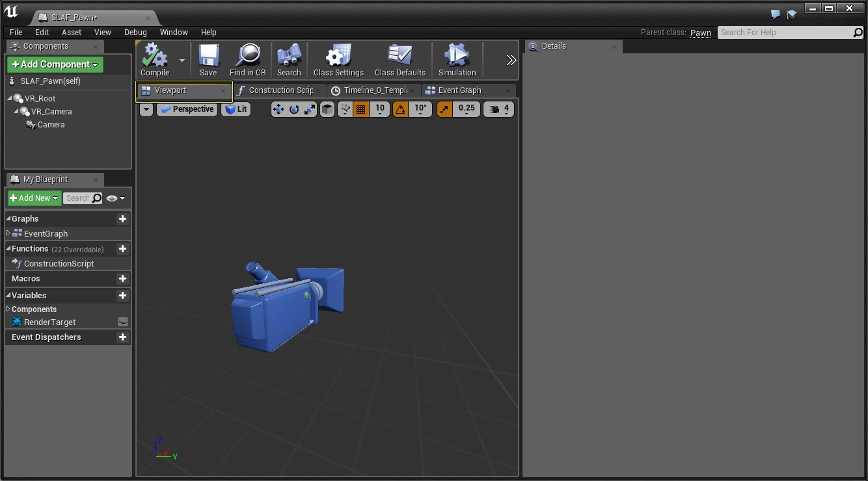Change the grid snap value of 10

[x=379, y=109]
